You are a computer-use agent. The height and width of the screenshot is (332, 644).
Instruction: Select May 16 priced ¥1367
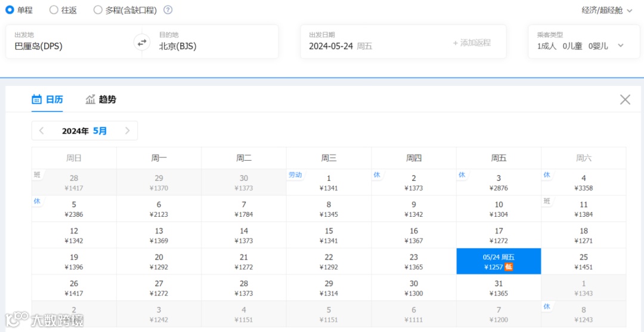pos(414,235)
